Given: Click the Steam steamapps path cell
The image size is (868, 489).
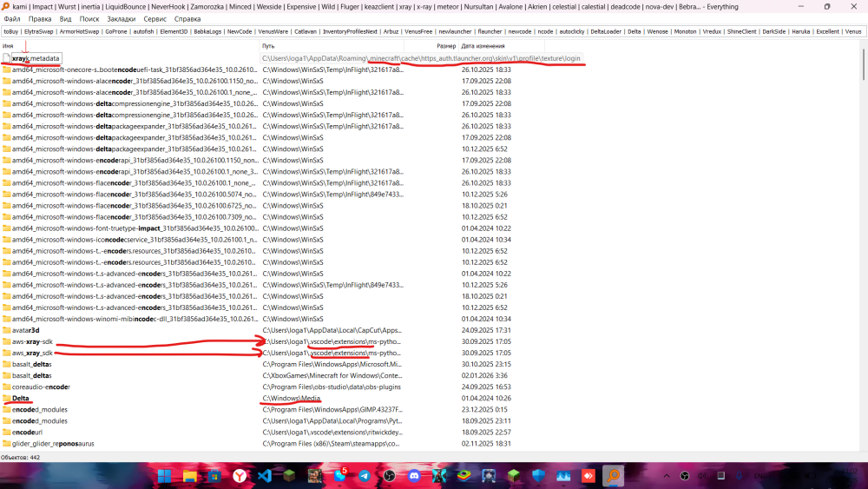Looking at the screenshot, I should [x=331, y=444].
